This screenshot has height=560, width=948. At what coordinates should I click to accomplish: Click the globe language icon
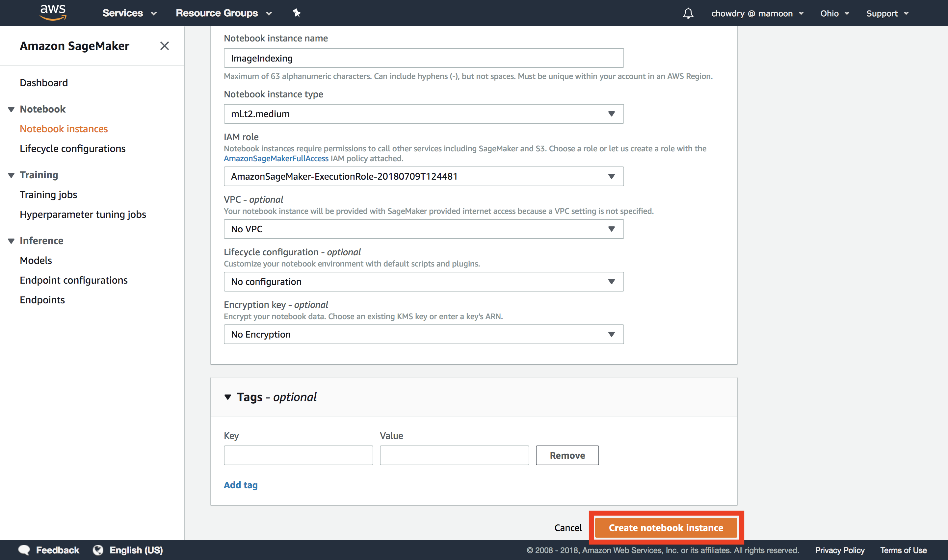point(98,550)
